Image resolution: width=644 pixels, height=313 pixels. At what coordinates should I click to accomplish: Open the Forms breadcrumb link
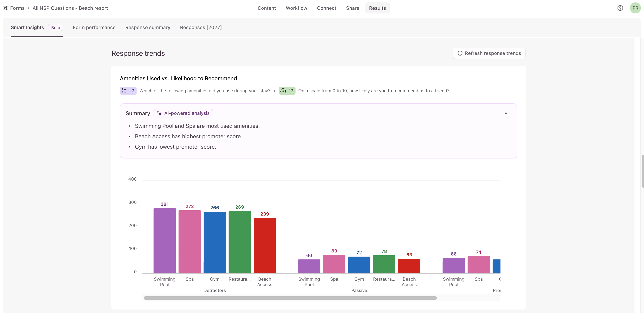17,8
